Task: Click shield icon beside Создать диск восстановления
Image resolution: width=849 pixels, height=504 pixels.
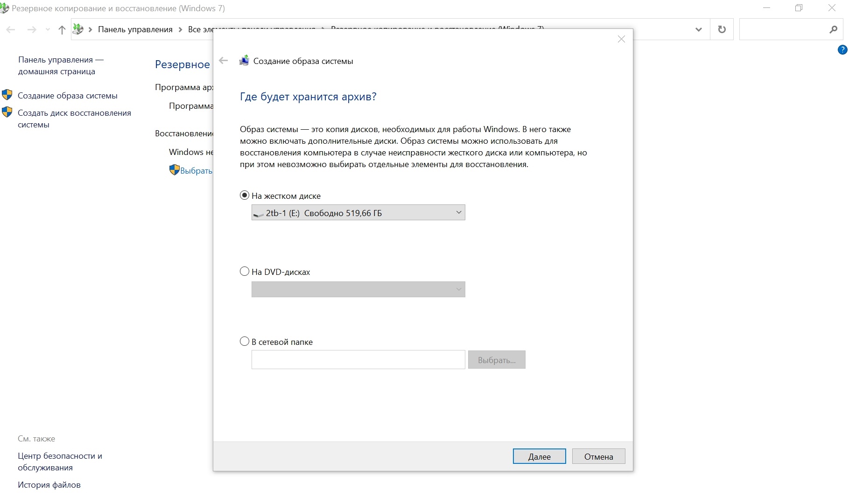Action: pyautogui.click(x=7, y=112)
